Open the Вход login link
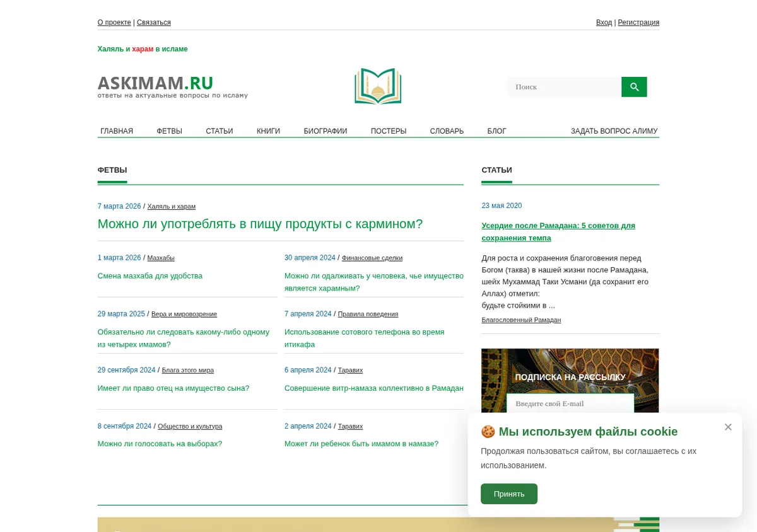The height and width of the screenshot is (532, 757). click(x=604, y=23)
